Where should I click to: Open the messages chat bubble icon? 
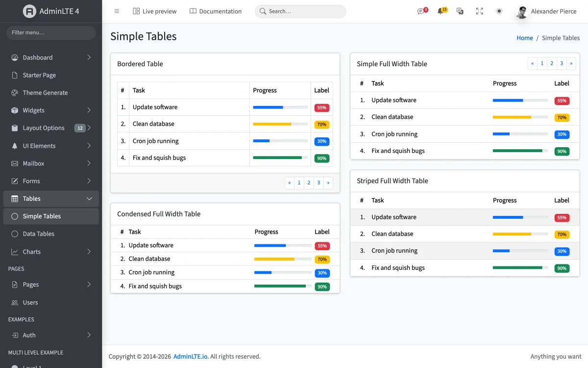pyautogui.click(x=420, y=11)
